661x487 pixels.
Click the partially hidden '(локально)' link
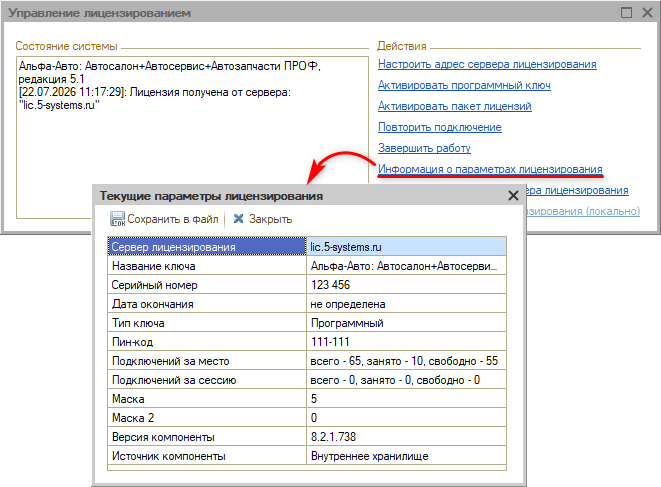pos(583,211)
